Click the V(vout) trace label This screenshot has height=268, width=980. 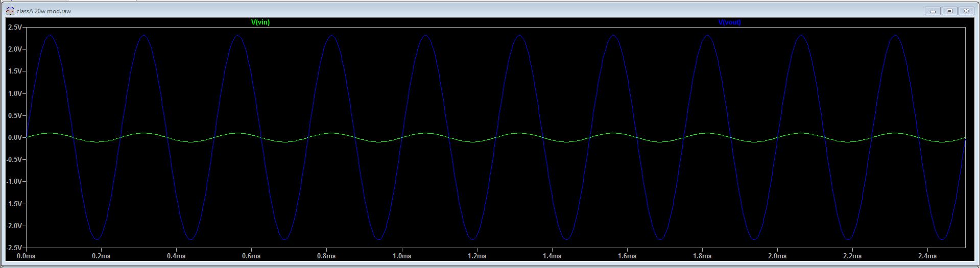pyautogui.click(x=729, y=22)
